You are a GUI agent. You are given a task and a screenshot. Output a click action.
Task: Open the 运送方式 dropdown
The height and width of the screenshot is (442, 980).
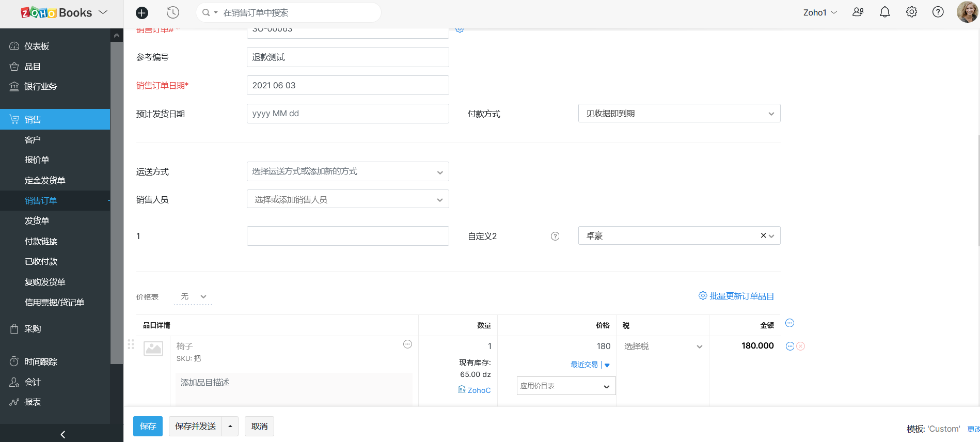click(347, 172)
